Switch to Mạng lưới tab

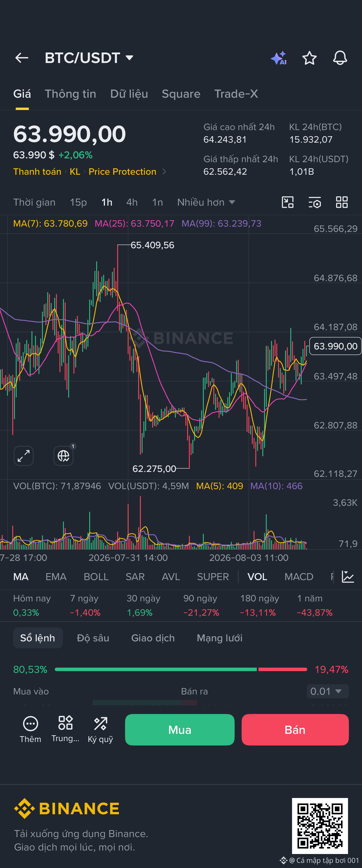pyautogui.click(x=219, y=638)
